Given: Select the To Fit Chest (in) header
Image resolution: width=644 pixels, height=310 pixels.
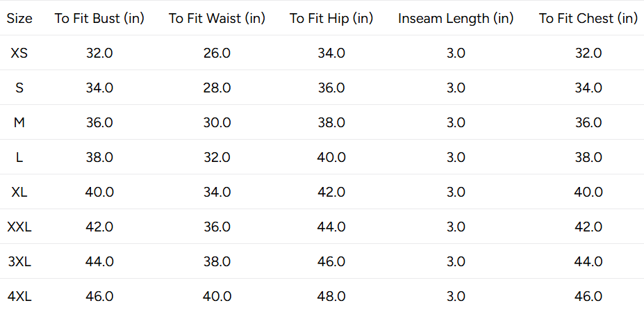Looking at the screenshot, I should 588,19.
